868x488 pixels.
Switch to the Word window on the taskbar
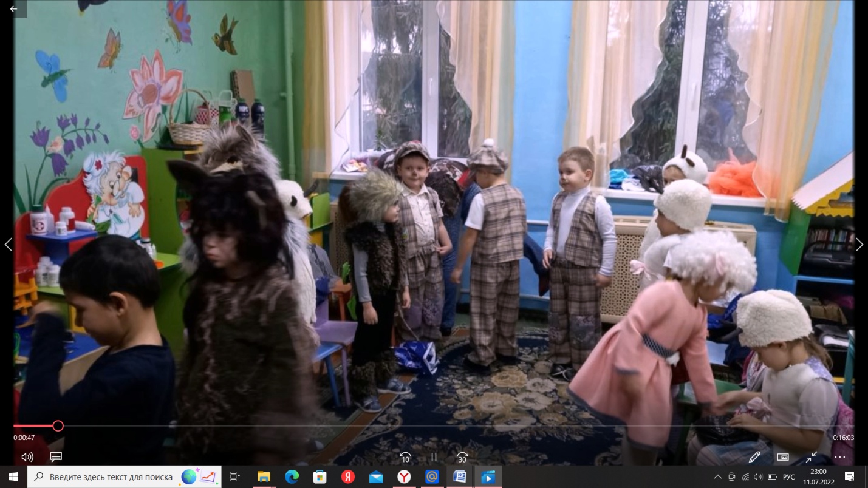pos(460,477)
